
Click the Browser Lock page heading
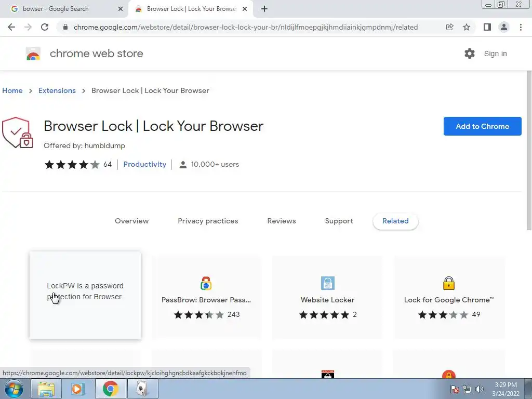coord(153,126)
